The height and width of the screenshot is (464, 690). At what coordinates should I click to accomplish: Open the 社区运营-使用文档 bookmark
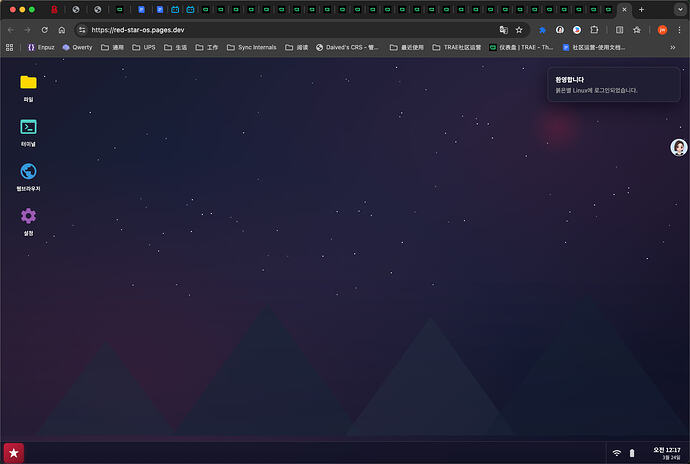[x=594, y=47]
